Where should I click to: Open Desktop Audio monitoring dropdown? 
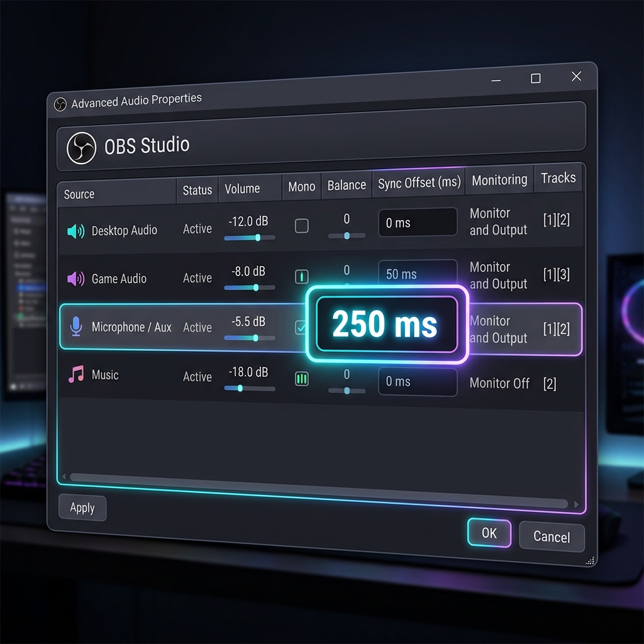tap(498, 221)
